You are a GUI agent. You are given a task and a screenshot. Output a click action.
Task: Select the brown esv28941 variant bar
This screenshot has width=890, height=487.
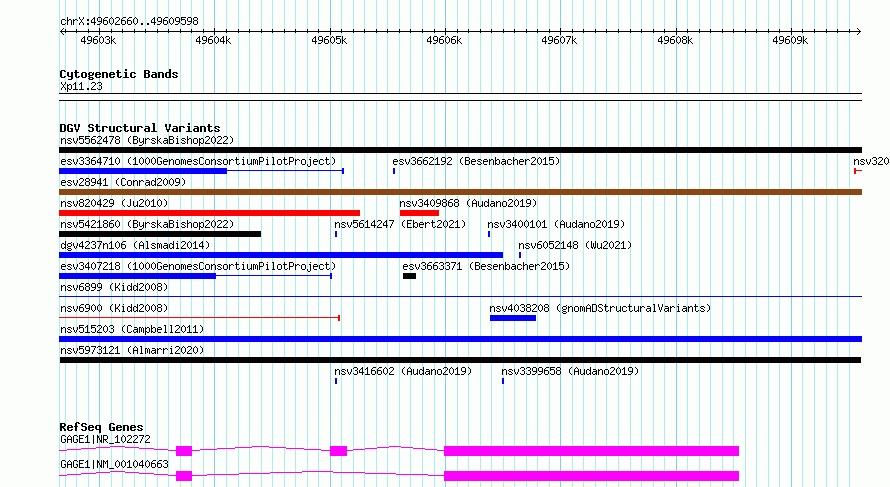[460, 192]
